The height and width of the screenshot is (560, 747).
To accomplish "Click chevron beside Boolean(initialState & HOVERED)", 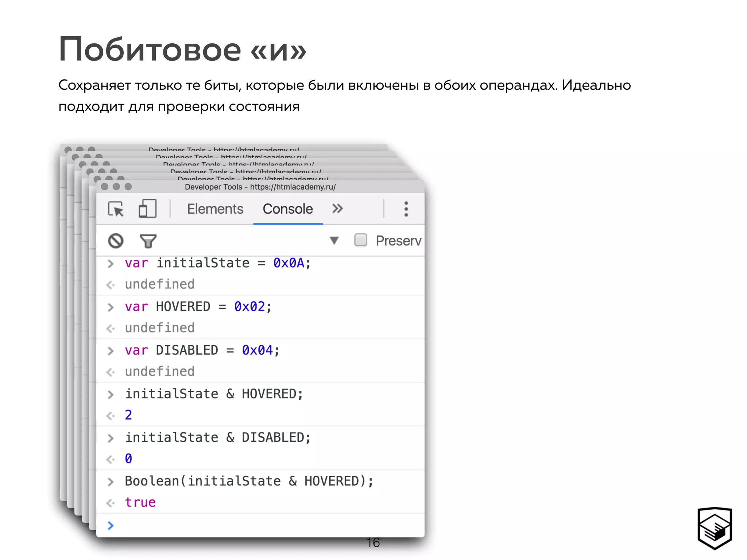I will point(111,482).
